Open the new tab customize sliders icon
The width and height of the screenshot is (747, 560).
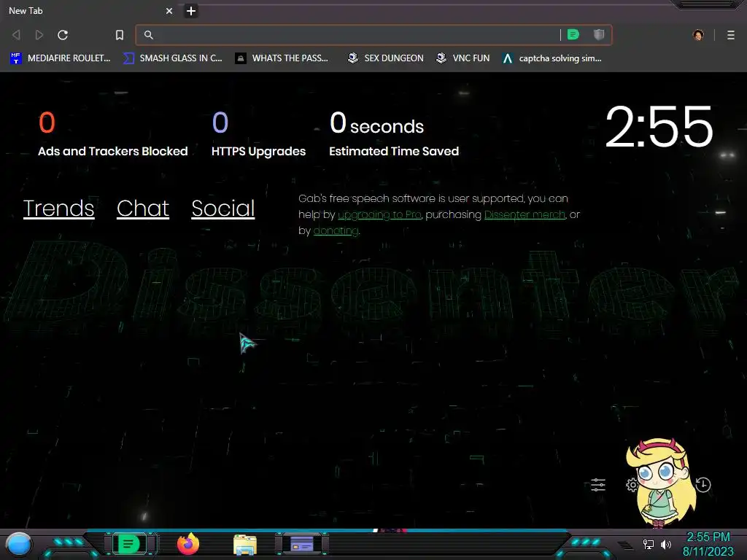coord(598,485)
